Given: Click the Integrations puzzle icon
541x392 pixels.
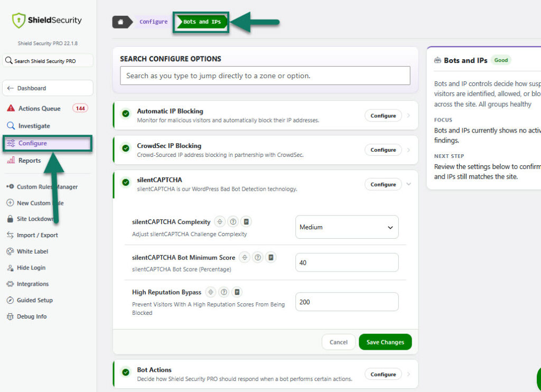Looking at the screenshot, I should pos(11,284).
